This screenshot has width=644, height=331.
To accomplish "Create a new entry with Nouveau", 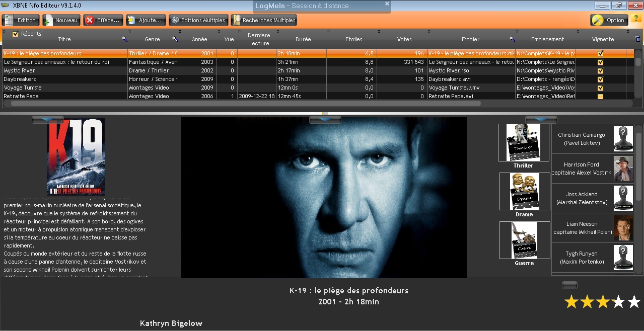I will pyautogui.click(x=61, y=20).
